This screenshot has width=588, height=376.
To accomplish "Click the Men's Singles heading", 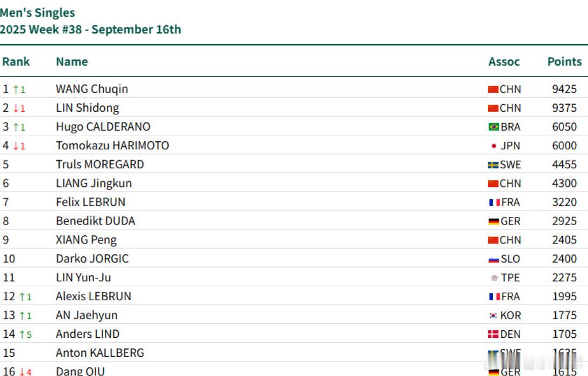I will pyautogui.click(x=38, y=13).
